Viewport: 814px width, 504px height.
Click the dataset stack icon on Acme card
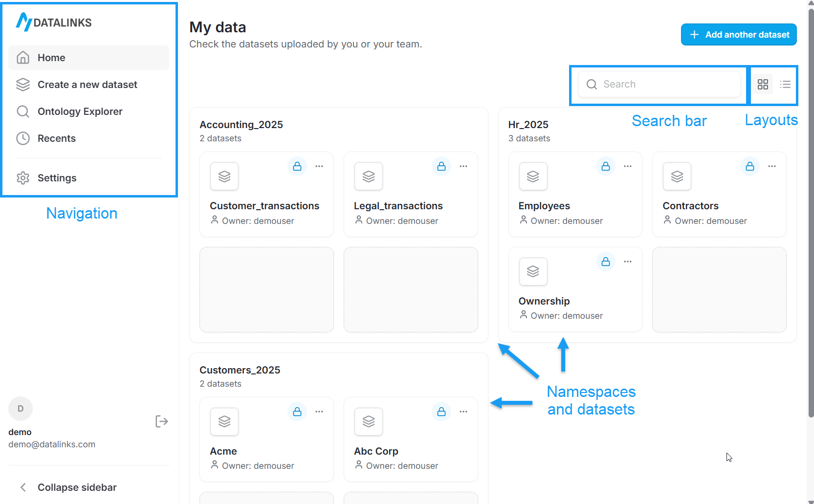pyautogui.click(x=224, y=421)
